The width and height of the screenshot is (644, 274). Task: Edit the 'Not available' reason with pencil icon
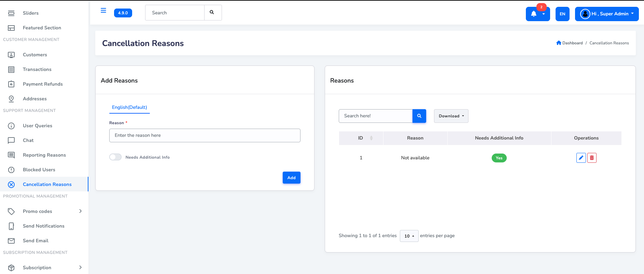581,158
